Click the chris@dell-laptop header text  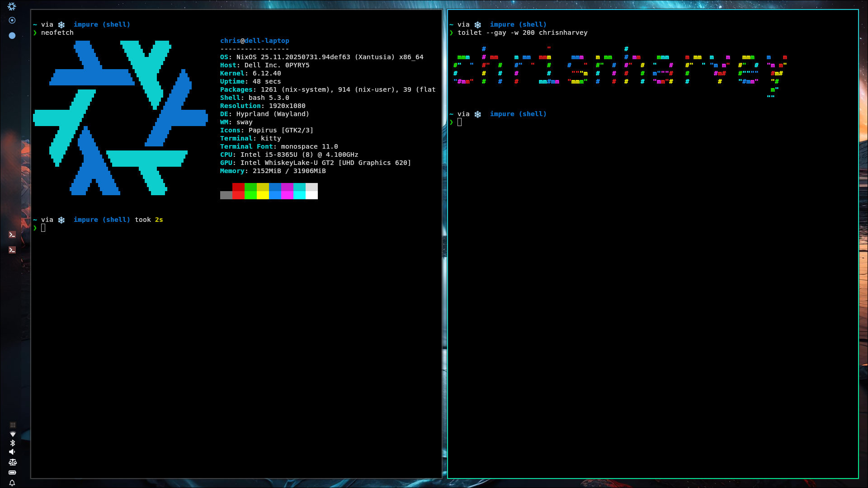click(255, 41)
